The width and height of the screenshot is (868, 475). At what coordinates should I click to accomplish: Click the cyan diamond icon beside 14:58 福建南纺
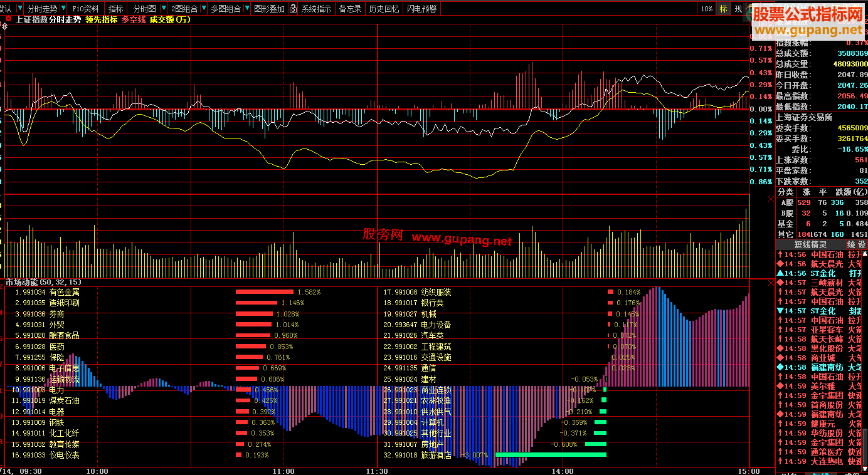780,368
